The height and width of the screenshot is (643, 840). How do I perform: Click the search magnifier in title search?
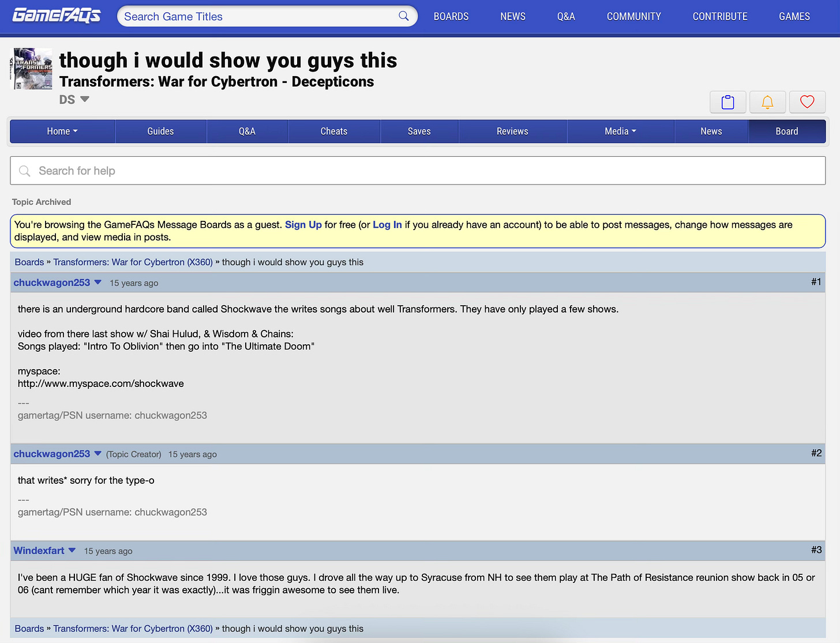[x=404, y=16]
